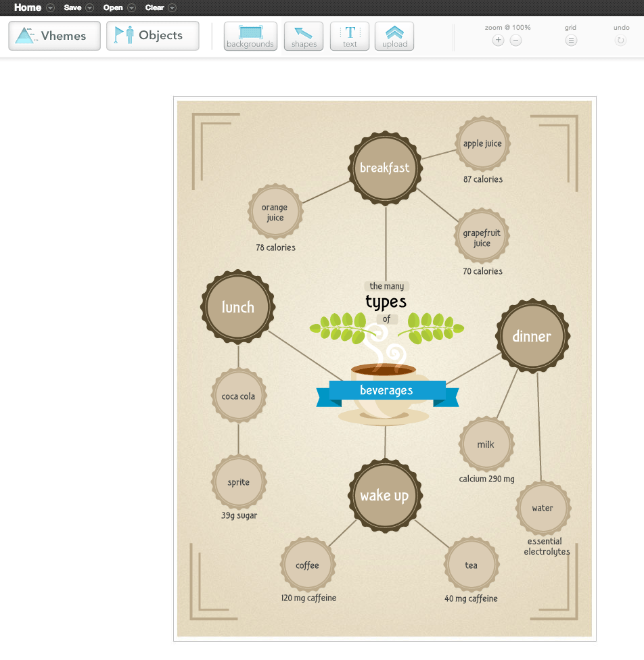644x660 pixels.
Task: Expand the Save dropdown arrow
Action: pyautogui.click(x=90, y=7)
